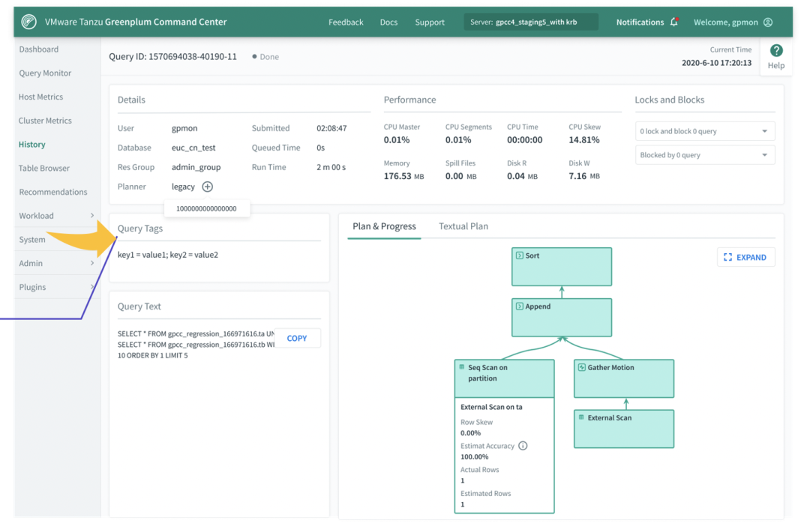
Task: Open System sidebar item
Action: pyautogui.click(x=32, y=240)
